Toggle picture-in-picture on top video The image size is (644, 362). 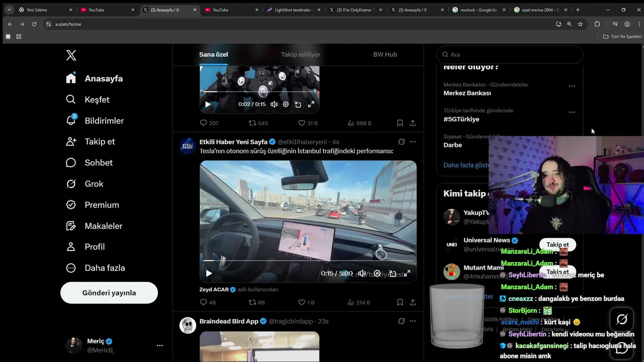coord(298,104)
